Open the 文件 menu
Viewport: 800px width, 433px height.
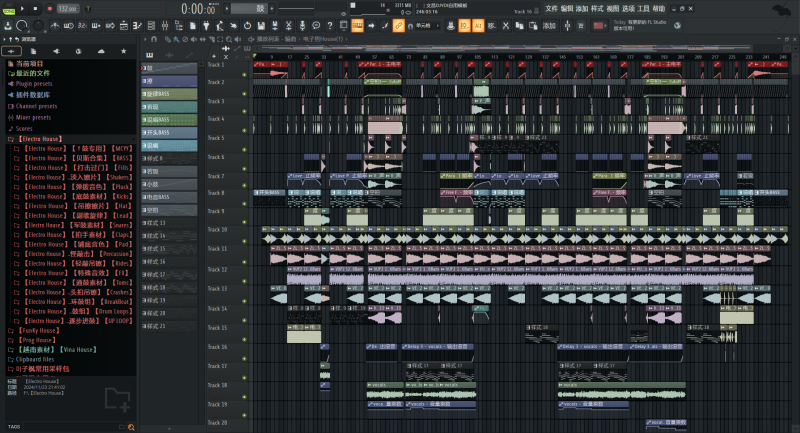click(x=551, y=9)
